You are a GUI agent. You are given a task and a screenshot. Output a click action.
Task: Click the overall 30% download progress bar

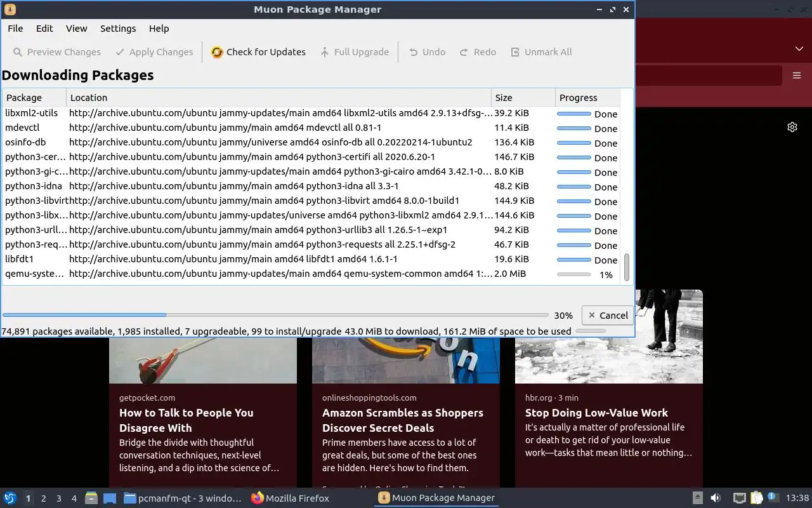click(275, 315)
